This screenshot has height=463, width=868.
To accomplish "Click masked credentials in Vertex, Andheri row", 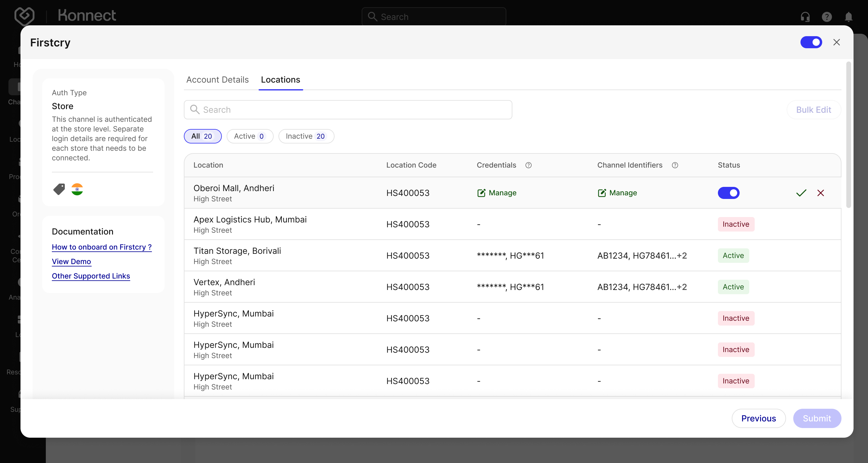I will tap(510, 287).
